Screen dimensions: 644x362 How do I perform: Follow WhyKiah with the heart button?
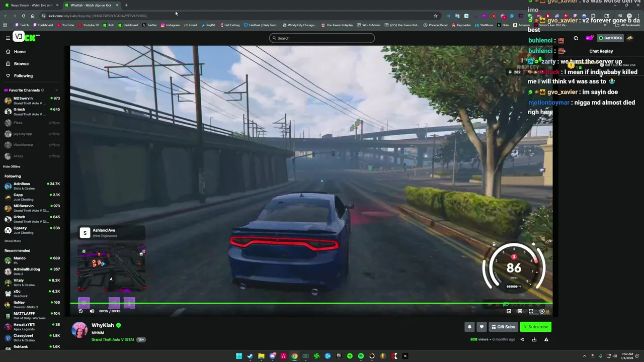(481, 327)
